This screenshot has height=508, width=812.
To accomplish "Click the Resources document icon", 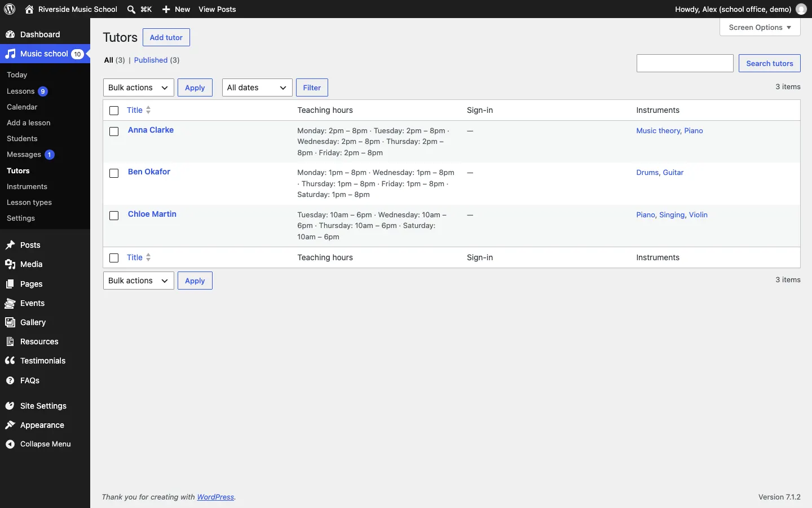I will pyautogui.click(x=10, y=341).
